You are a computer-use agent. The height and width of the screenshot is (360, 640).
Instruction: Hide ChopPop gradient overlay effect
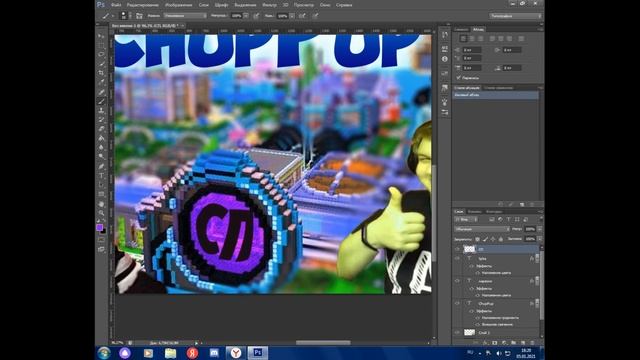(x=478, y=318)
